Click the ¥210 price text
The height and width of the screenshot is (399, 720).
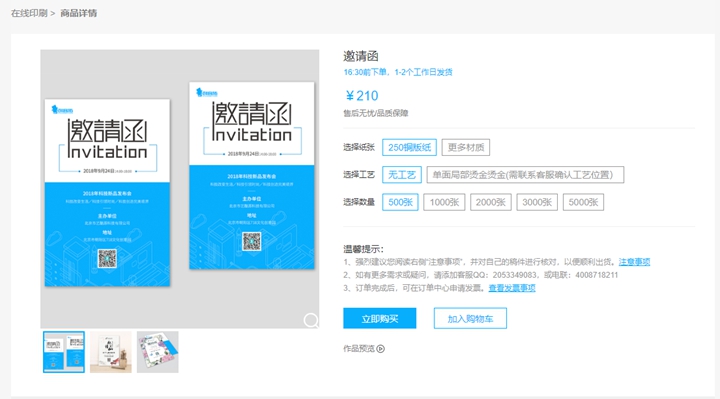tap(362, 96)
